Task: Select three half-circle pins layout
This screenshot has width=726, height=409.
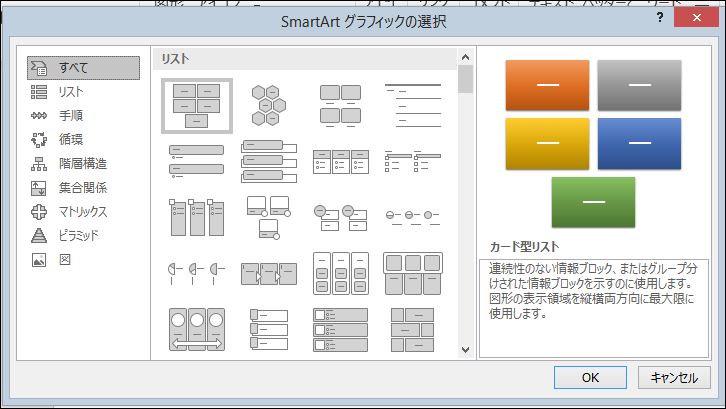Action: pyautogui.click(x=197, y=273)
